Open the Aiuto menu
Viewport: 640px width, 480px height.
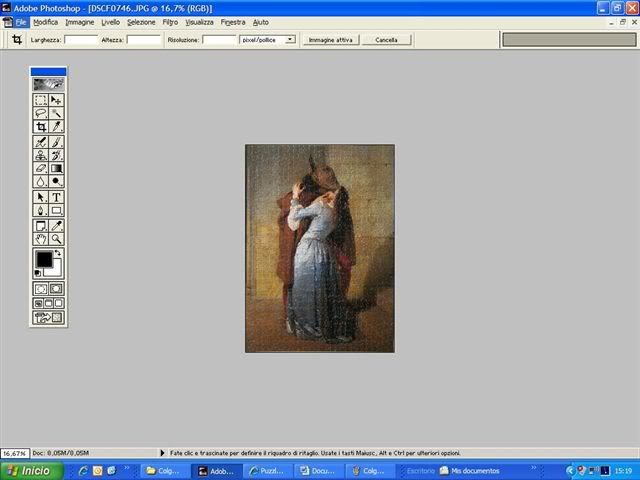point(260,22)
